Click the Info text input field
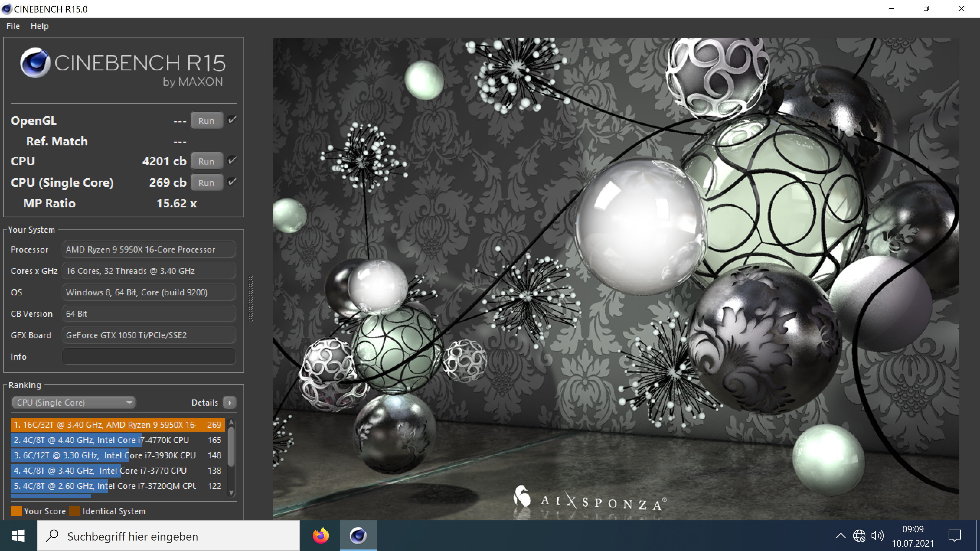Viewport: 980px width, 551px height. (148, 357)
